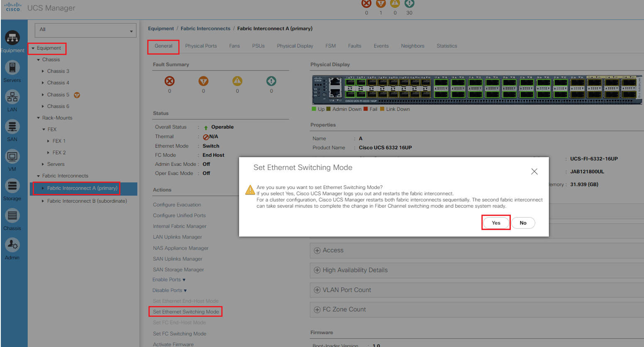Expand FEX 2 in the tree
644x347 pixels.
49,153
